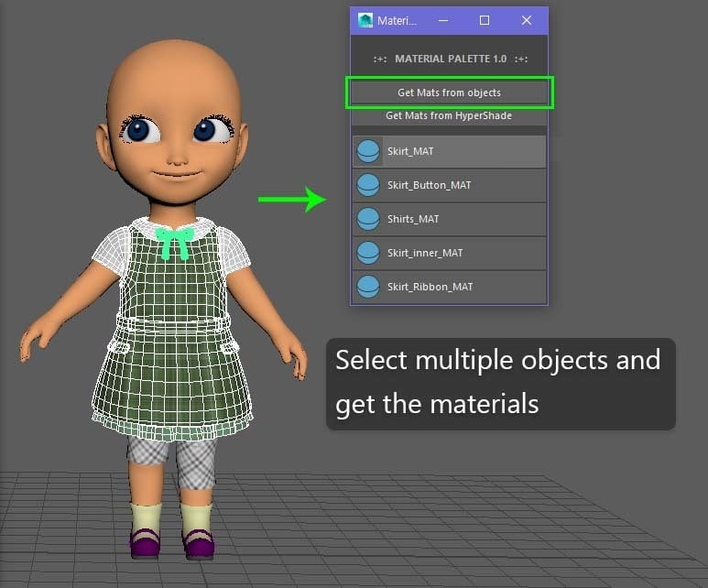Viewport: 708px width, 588px height.
Task: Click the teal ribbon bow on the dress
Action: tap(175, 243)
